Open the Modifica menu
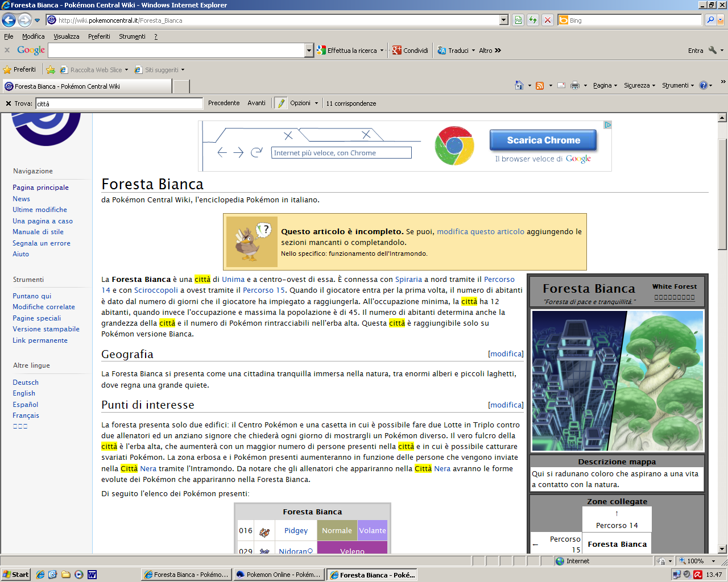728x582 pixels. (x=34, y=36)
